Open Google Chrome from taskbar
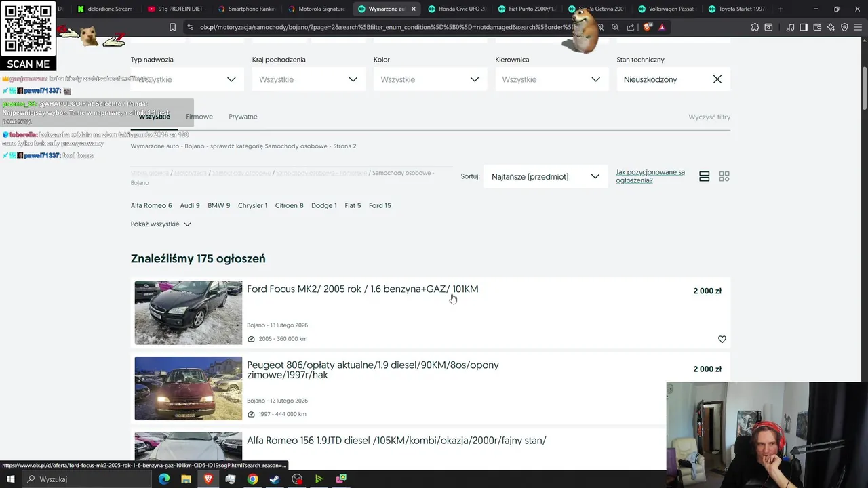868x488 pixels. (x=252, y=479)
